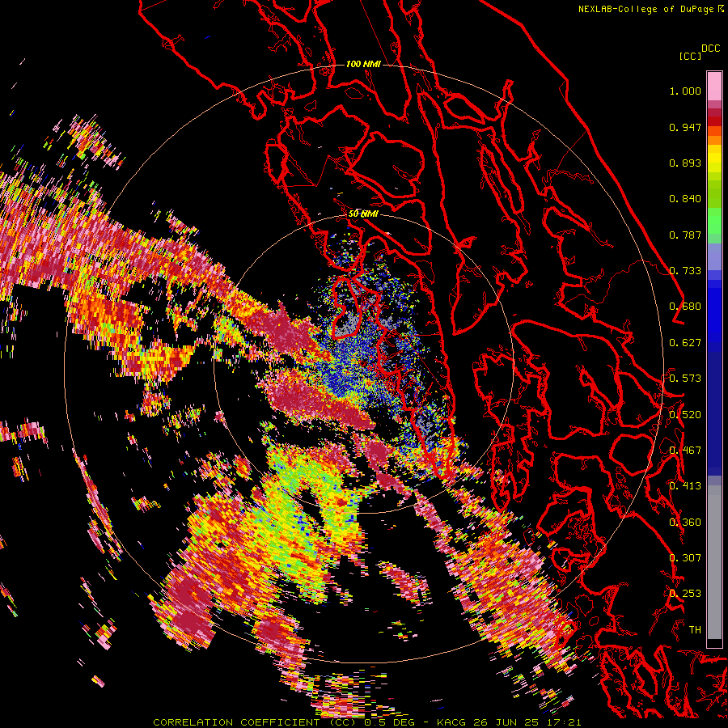Click the TH threshold label
Viewport: 728px width, 728px height.
tap(695, 630)
